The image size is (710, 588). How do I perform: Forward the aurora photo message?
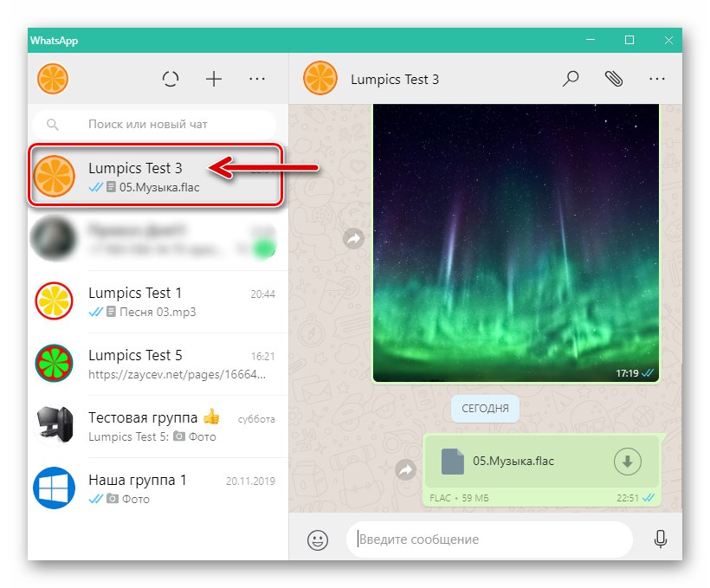click(353, 238)
